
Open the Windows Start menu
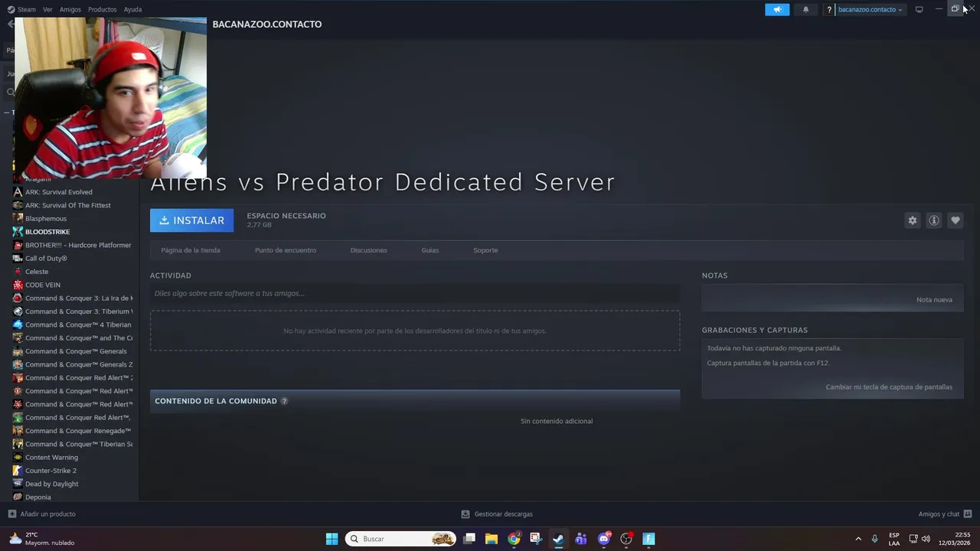coord(332,539)
